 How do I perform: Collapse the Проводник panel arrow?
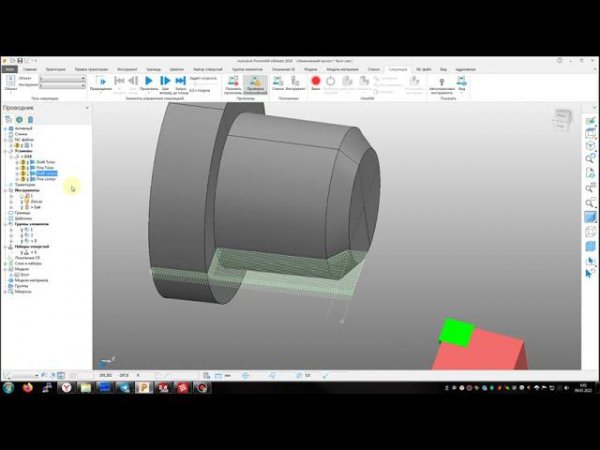(87, 108)
